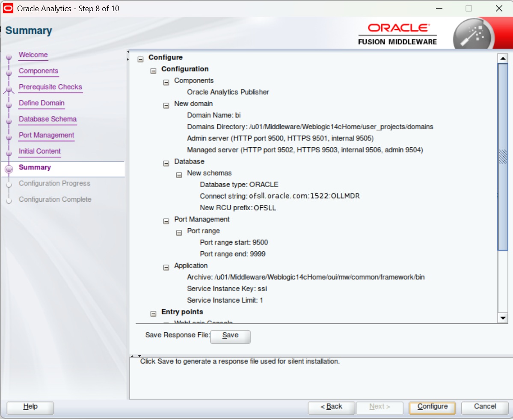
Task: Open the Port Management step
Action: [47, 135]
